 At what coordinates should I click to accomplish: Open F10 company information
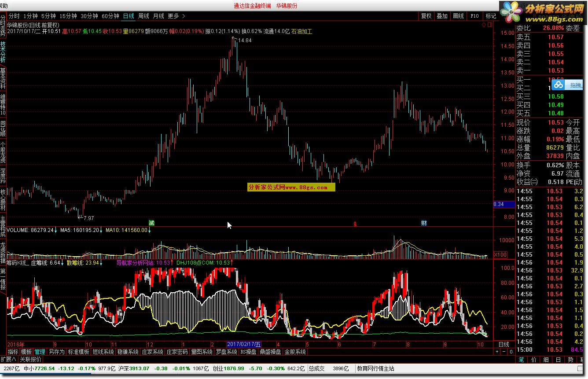(474, 16)
